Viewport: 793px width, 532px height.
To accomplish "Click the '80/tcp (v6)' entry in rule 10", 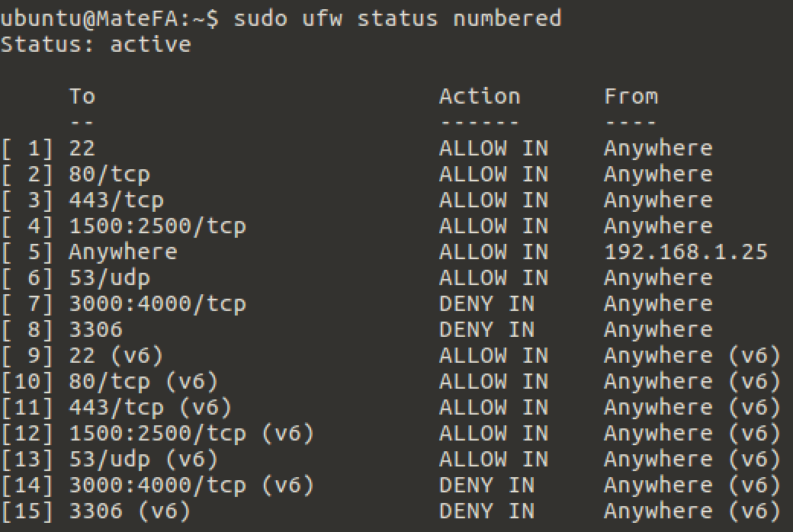I will coord(143,382).
